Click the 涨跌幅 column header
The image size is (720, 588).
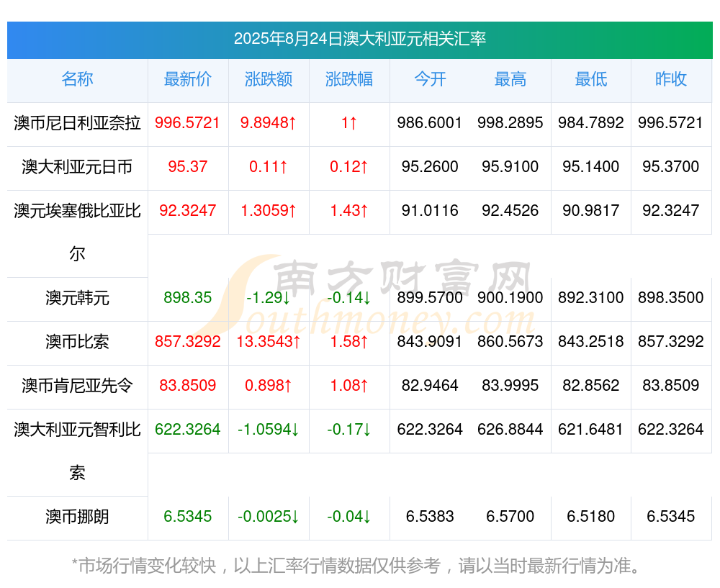(x=349, y=79)
